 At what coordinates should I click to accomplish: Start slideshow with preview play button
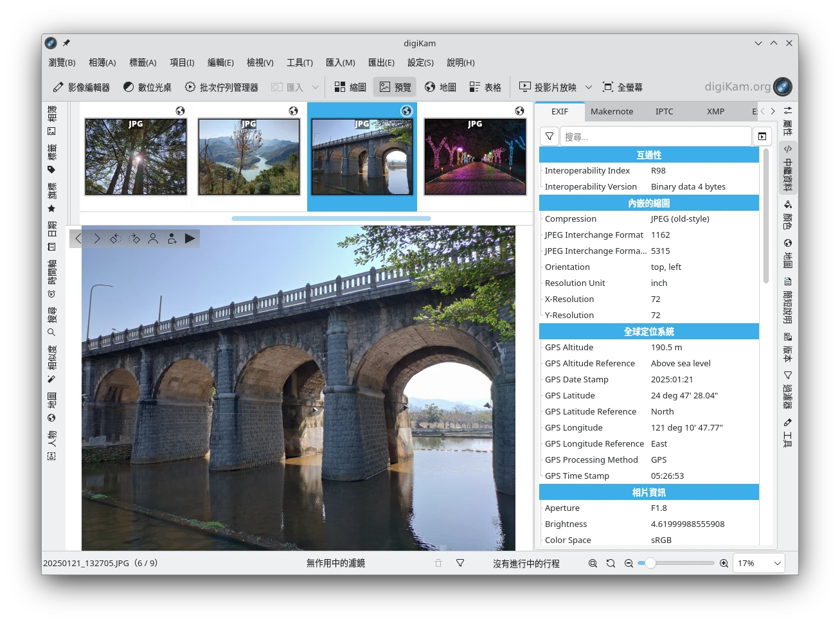pos(190,238)
